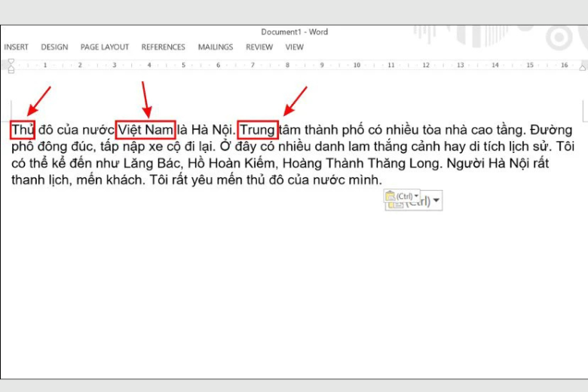Click on "Lăng Bác" in the text
This screenshot has height=392, width=588.
(152, 164)
